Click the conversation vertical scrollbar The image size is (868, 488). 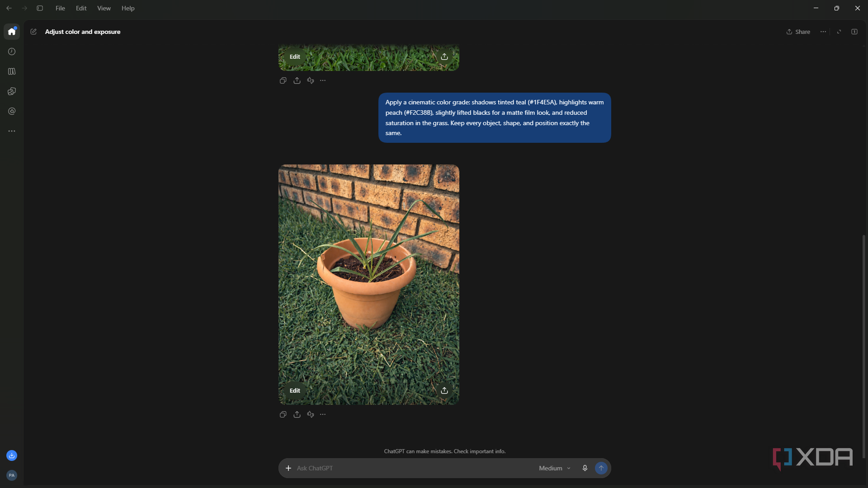coord(864,347)
